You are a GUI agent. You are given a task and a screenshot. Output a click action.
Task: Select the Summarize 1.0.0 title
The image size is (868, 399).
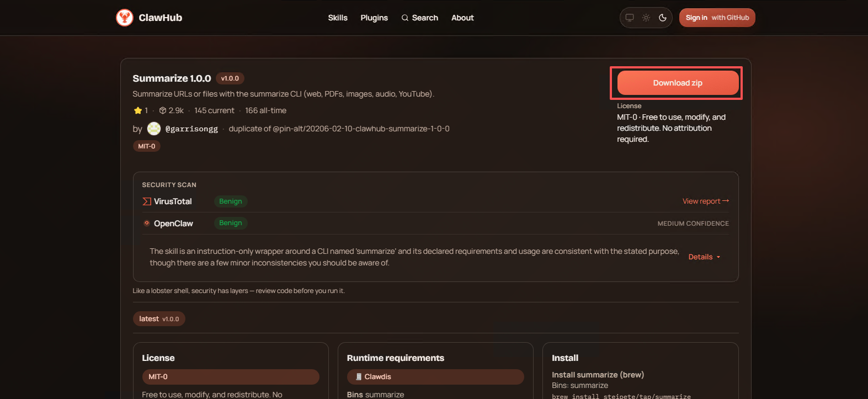(172, 78)
